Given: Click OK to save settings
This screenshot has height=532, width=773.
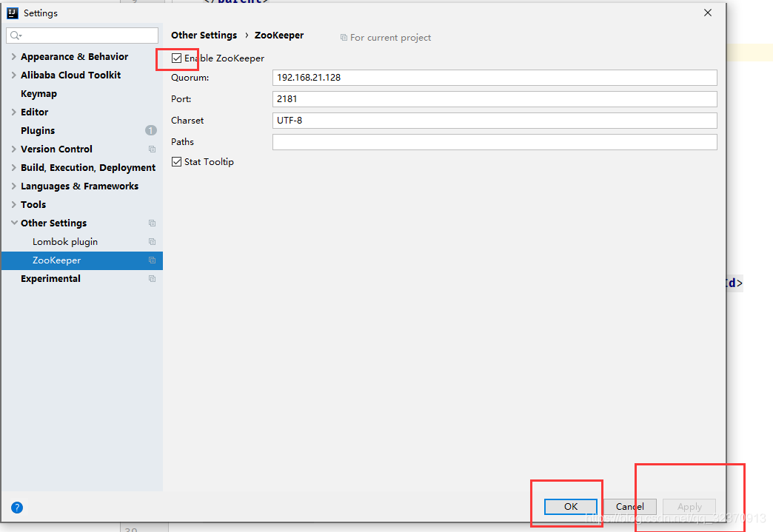Looking at the screenshot, I should (571, 507).
